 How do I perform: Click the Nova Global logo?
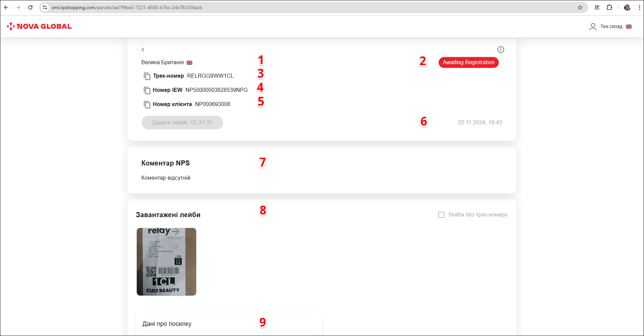40,26
